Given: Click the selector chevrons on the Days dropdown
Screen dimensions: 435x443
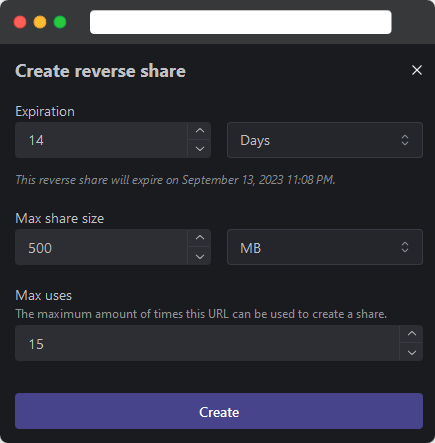Looking at the screenshot, I should pyautogui.click(x=405, y=140).
